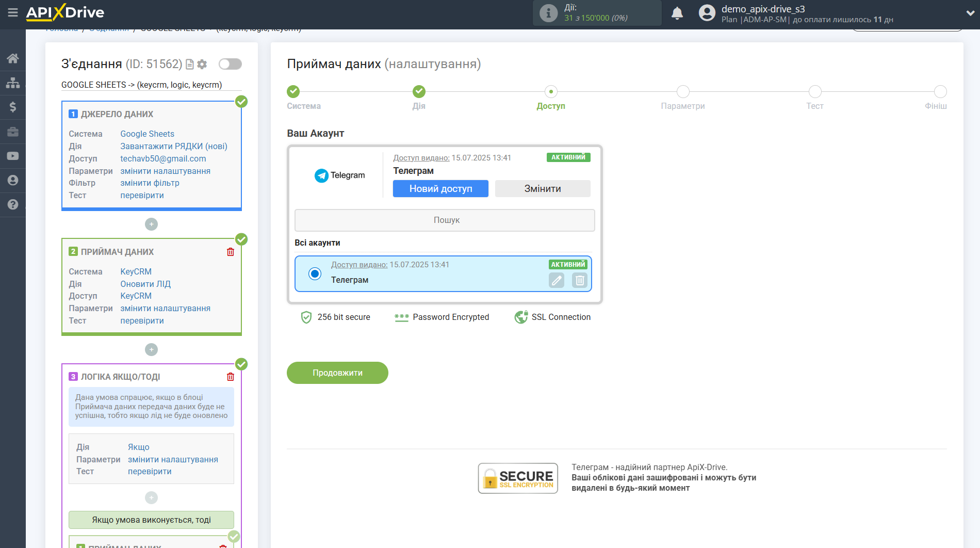Click the KeyCRM access link
The height and width of the screenshot is (548, 980).
click(x=136, y=296)
